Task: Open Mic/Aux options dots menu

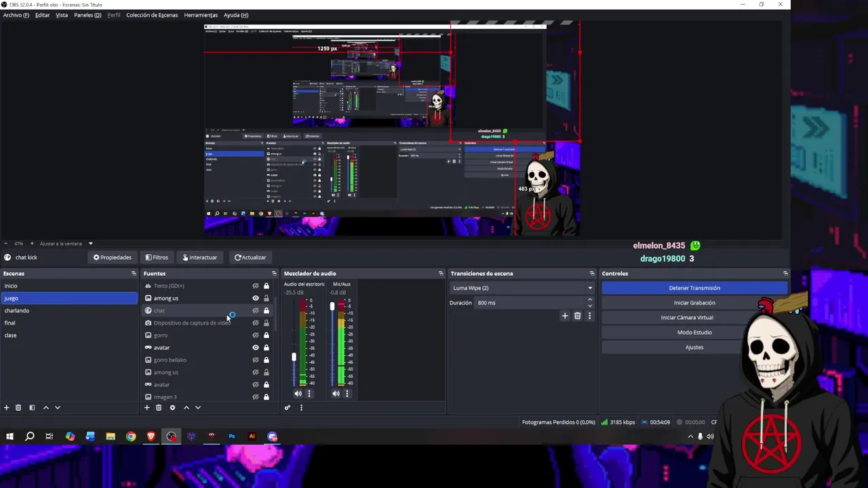Action: coord(347,393)
